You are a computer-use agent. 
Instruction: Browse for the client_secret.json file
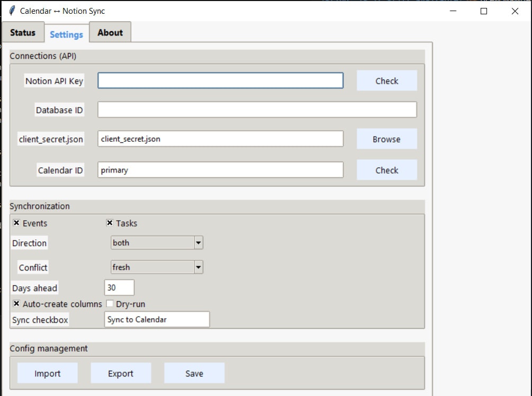387,139
